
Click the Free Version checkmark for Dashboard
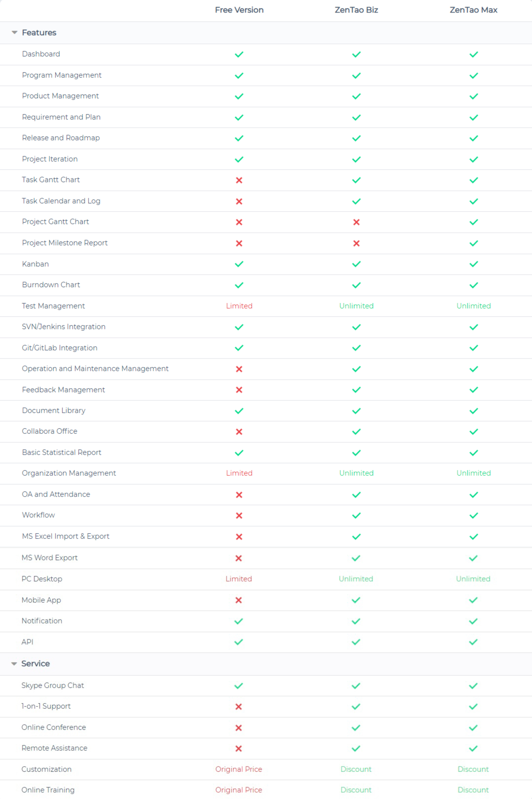point(239,54)
